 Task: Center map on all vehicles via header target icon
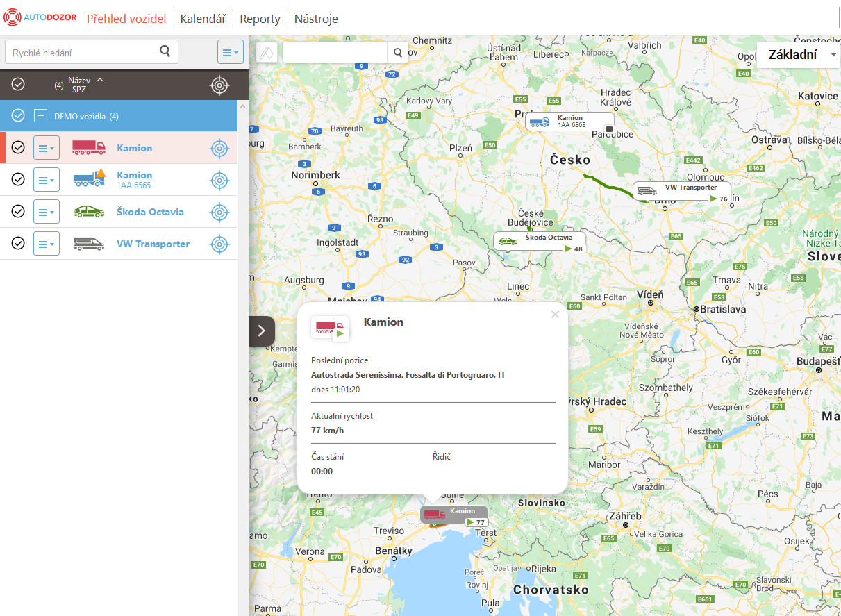219,85
